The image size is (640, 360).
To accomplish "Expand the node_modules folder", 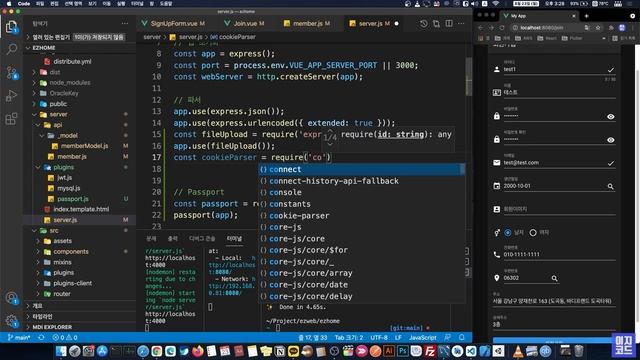I will [79, 82].
